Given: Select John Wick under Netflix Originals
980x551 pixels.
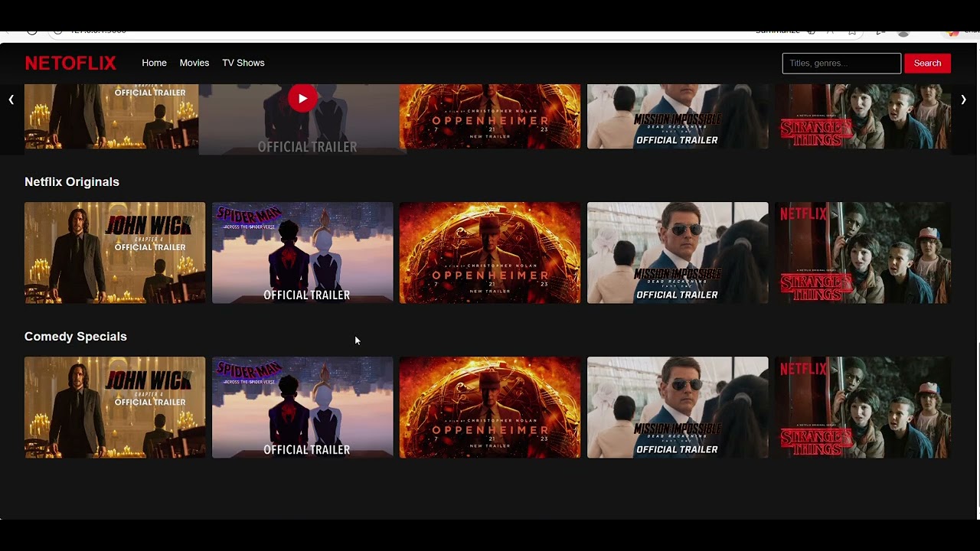Looking at the screenshot, I should [115, 253].
